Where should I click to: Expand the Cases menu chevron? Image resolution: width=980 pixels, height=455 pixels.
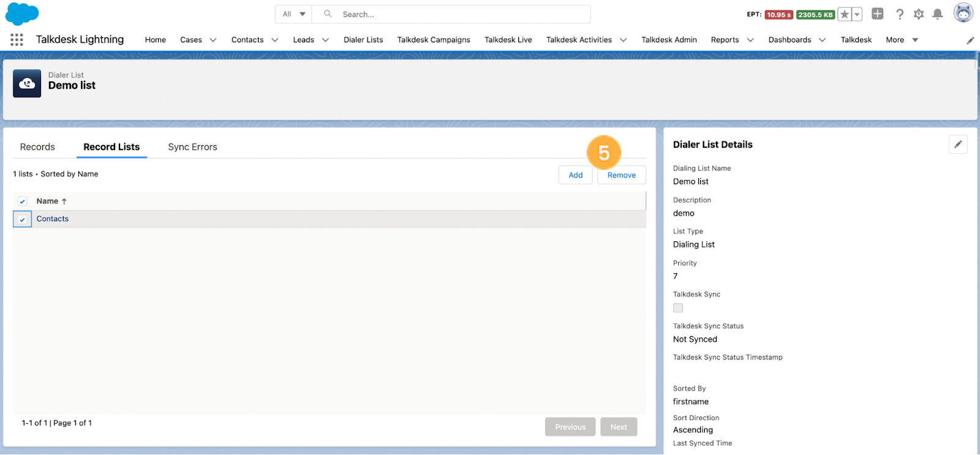pos(213,40)
